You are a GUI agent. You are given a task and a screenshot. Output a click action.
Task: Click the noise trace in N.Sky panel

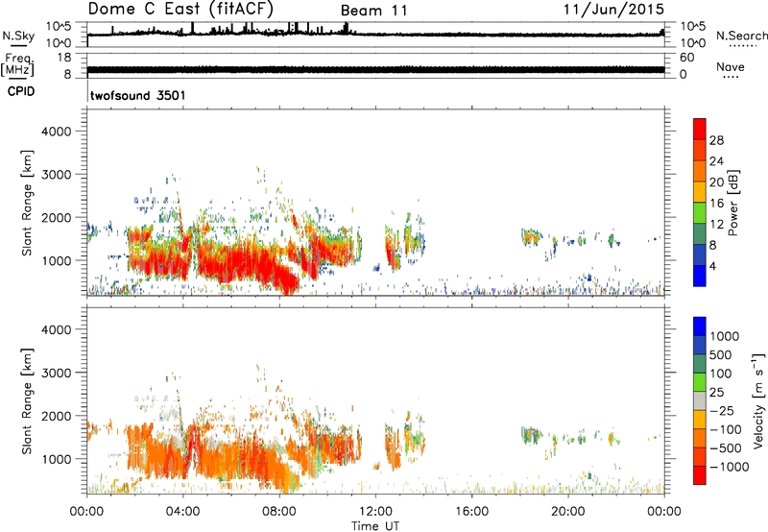tap(375, 34)
